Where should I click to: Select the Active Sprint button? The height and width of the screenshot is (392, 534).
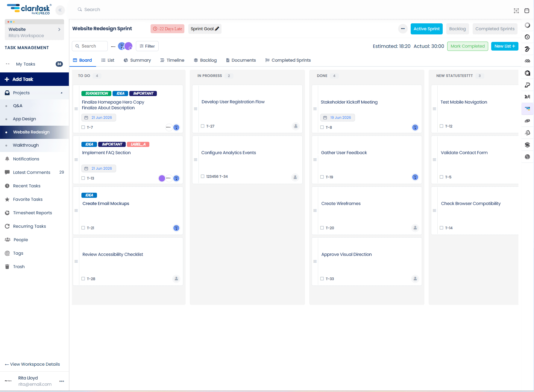tap(427, 29)
